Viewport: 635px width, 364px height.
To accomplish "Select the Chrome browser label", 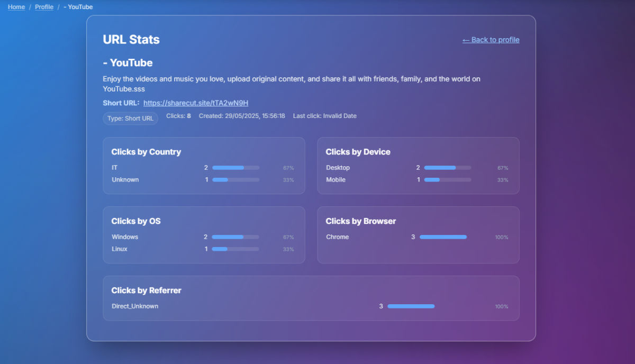I will [x=338, y=237].
